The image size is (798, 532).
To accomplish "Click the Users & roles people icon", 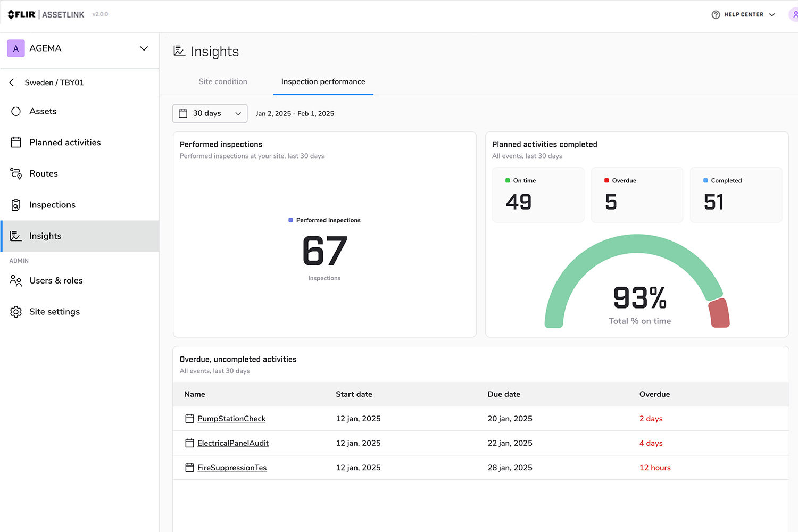I will point(16,280).
